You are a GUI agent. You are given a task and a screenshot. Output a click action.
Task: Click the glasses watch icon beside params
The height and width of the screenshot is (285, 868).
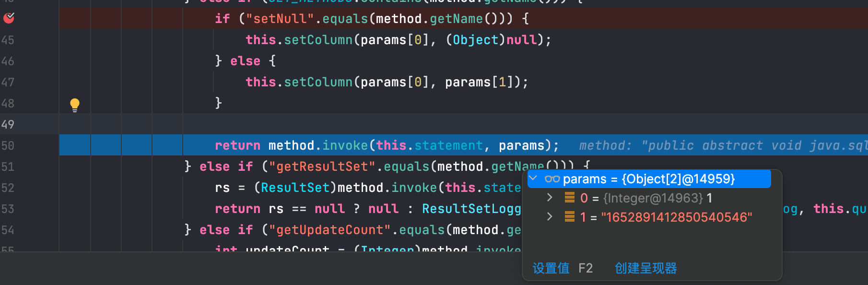pos(552,179)
